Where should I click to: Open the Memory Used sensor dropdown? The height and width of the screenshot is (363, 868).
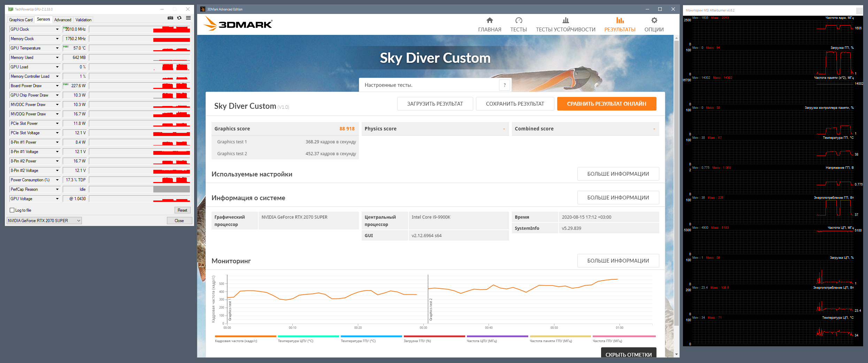pos(57,58)
